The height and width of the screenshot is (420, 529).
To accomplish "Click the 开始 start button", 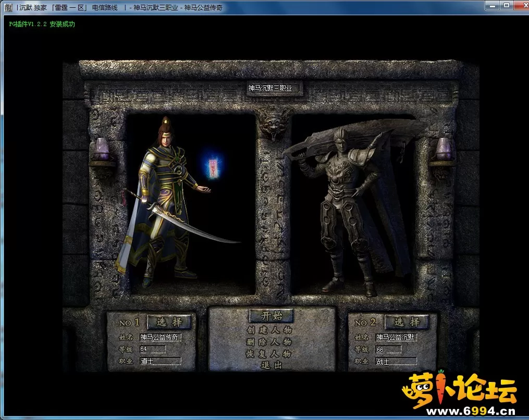I will tap(271, 316).
